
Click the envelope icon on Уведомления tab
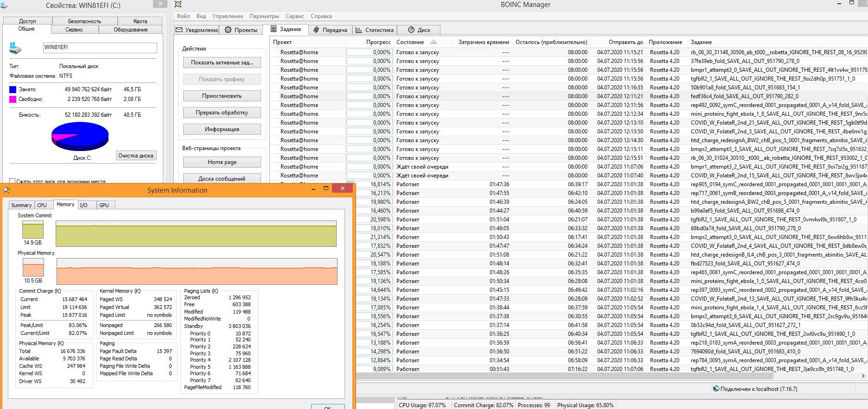click(x=179, y=30)
